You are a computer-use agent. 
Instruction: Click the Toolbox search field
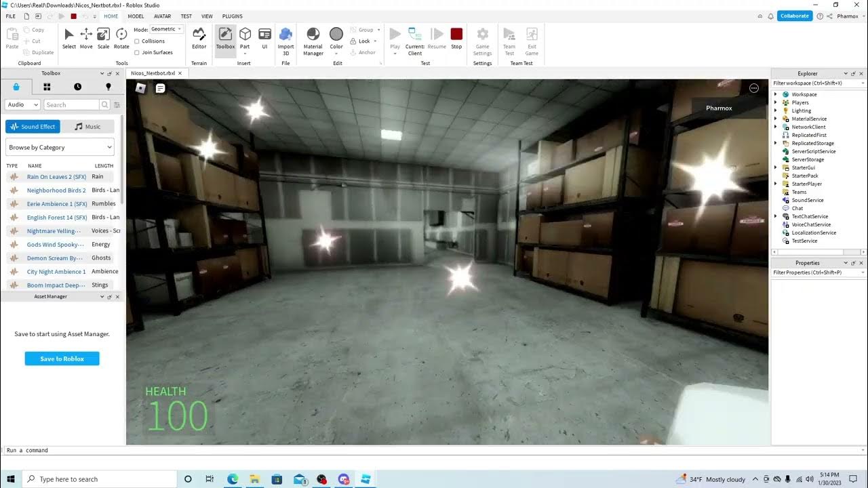[x=71, y=105]
